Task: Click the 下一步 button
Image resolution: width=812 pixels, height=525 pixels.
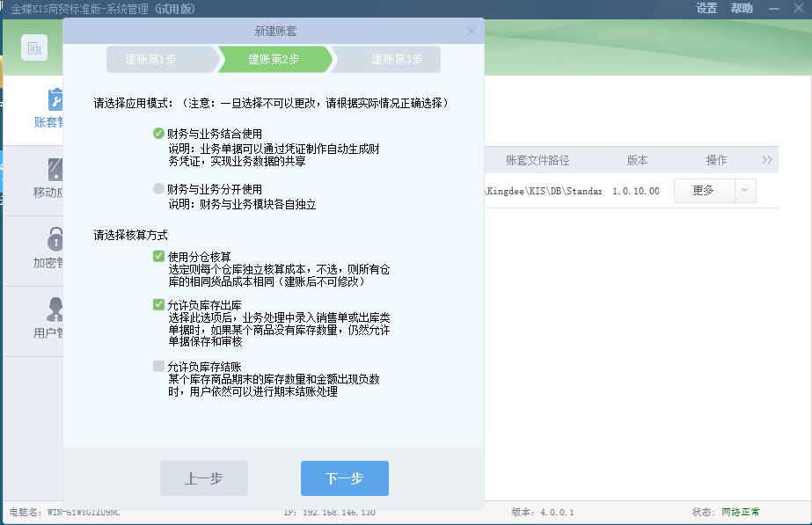Action: click(344, 478)
